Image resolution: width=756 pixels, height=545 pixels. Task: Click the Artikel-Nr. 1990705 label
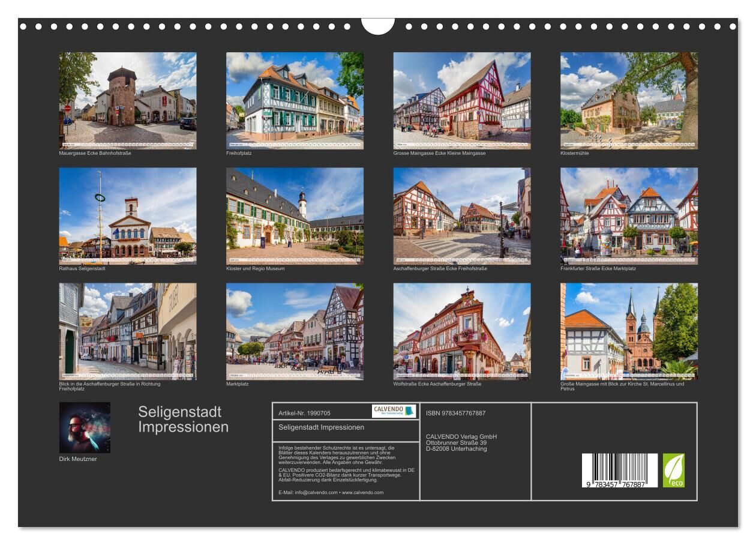[304, 413]
